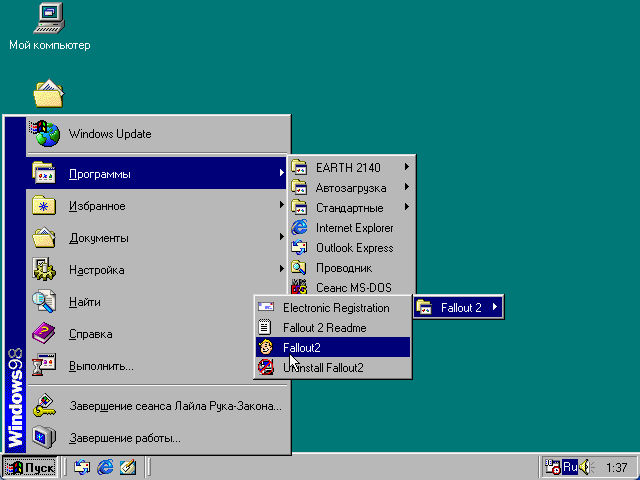The width and height of the screenshot is (640, 480).
Task: Expand the Документы submenu arrow
Action: [x=282, y=237]
